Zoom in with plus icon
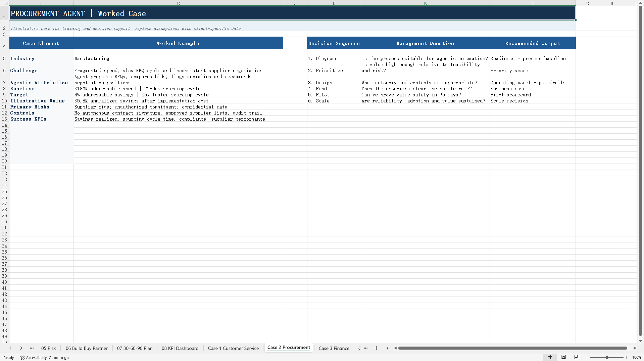This screenshot has height=361, width=644. point(626,357)
